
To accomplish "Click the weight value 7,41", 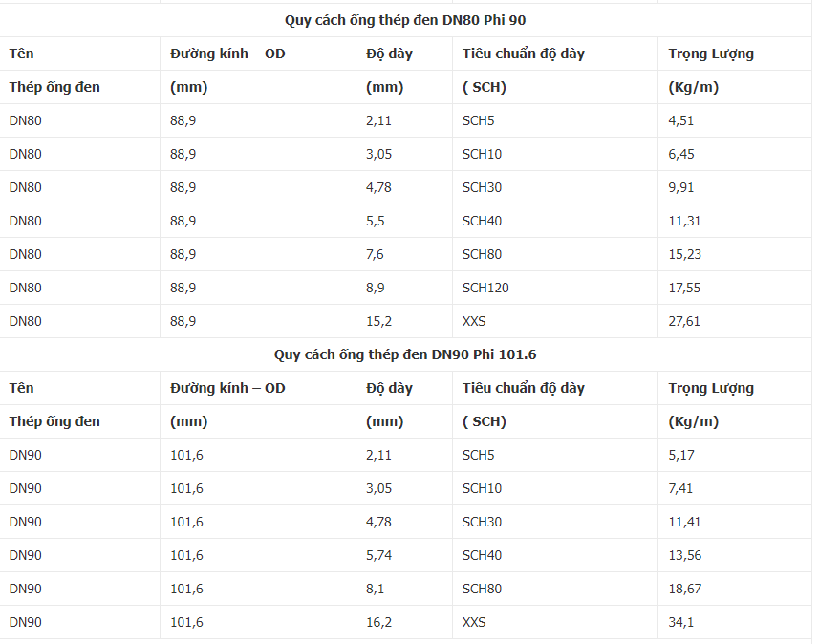I will coord(681,488).
